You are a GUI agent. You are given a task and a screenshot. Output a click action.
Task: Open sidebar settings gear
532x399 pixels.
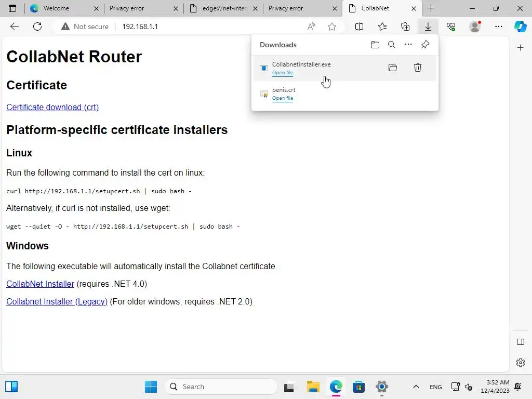(x=520, y=363)
